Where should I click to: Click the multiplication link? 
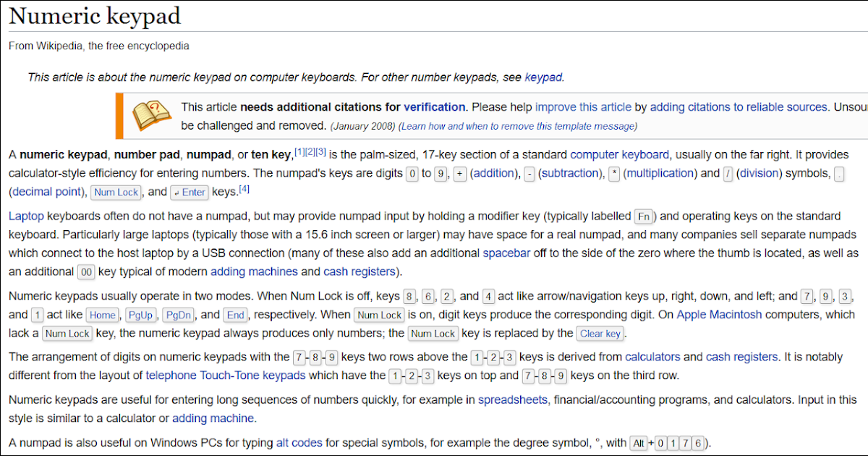coord(660,173)
